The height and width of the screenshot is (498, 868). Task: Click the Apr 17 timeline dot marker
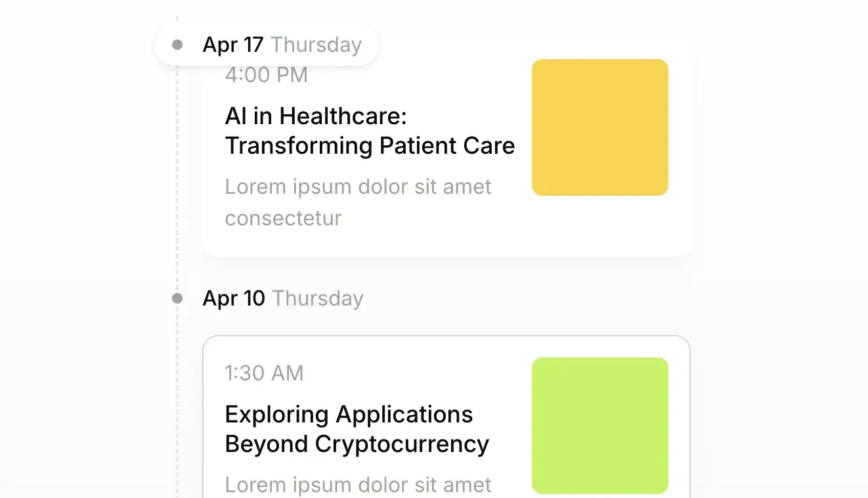pos(177,45)
